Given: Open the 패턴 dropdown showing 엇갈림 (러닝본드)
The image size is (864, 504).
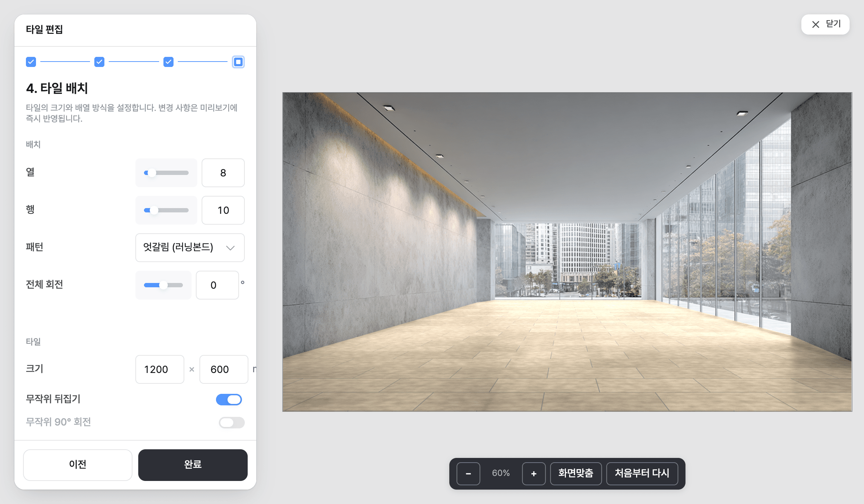Looking at the screenshot, I should pyautogui.click(x=190, y=248).
